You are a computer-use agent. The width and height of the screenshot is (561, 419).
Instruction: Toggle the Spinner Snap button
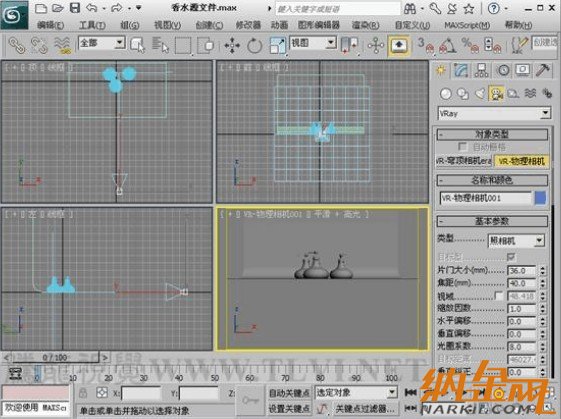click(x=492, y=46)
